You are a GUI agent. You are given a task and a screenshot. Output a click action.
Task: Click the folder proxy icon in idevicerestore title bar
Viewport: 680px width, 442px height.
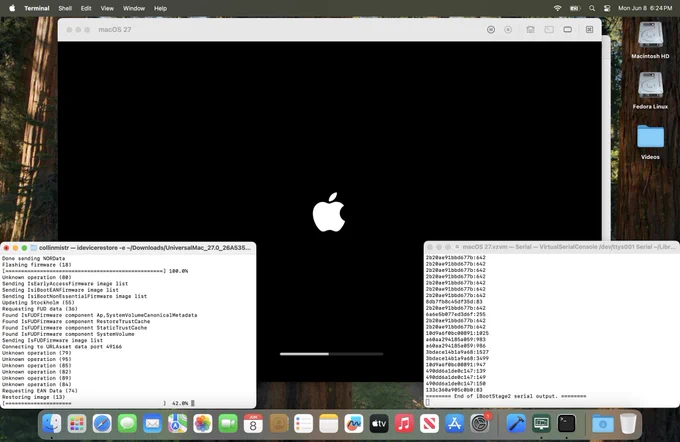point(33,248)
